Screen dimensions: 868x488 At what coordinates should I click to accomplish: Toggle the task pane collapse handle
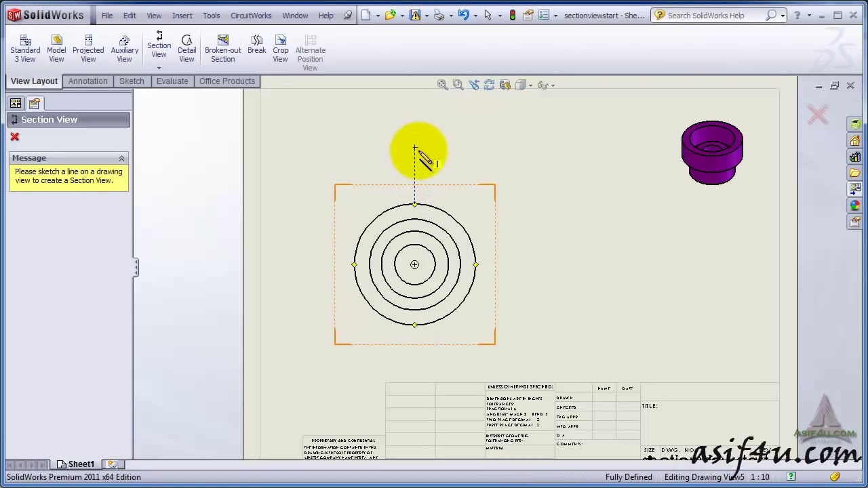pos(136,267)
